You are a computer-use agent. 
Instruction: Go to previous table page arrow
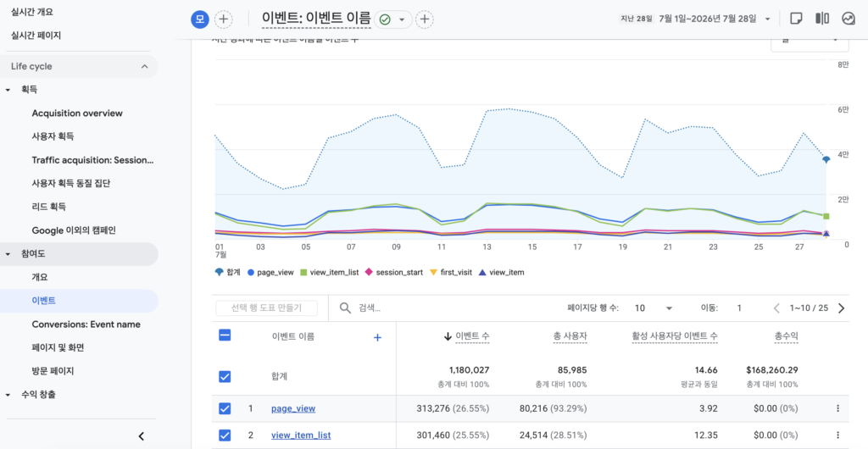776,308
